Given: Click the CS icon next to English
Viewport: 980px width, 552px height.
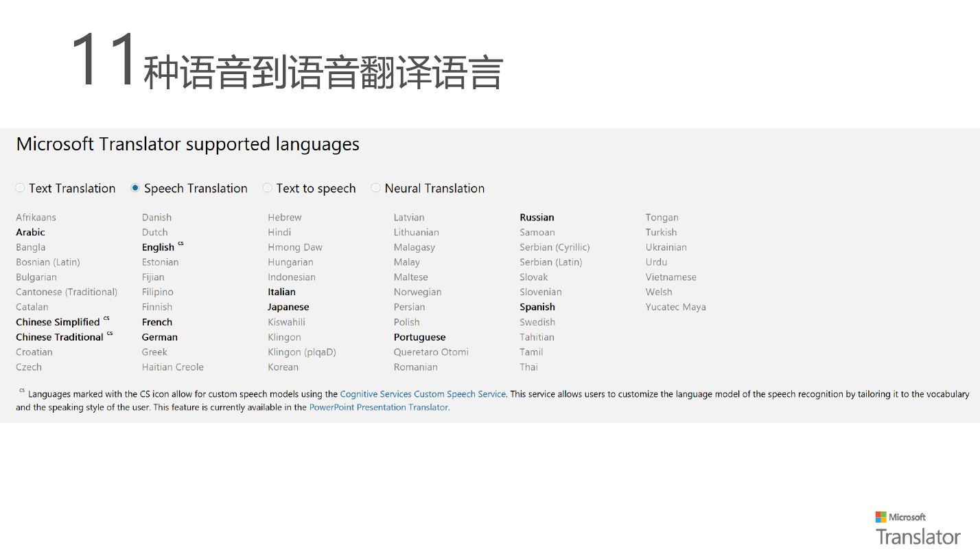Looking at the screenshot, I should (x=181, y=244).
